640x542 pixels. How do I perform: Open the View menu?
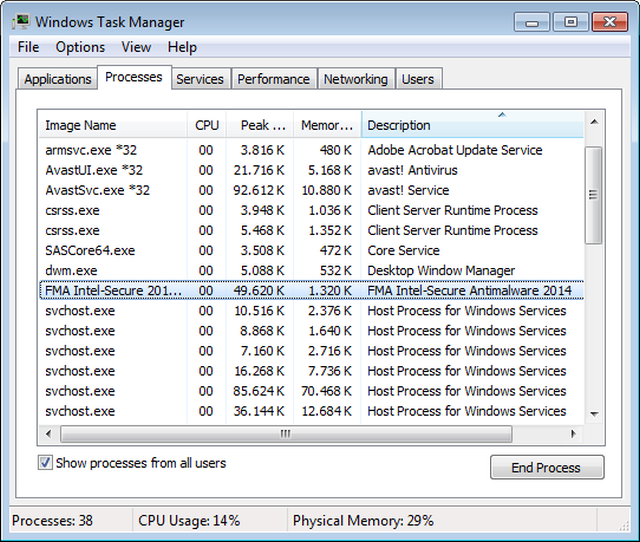[x=136, y=47]
